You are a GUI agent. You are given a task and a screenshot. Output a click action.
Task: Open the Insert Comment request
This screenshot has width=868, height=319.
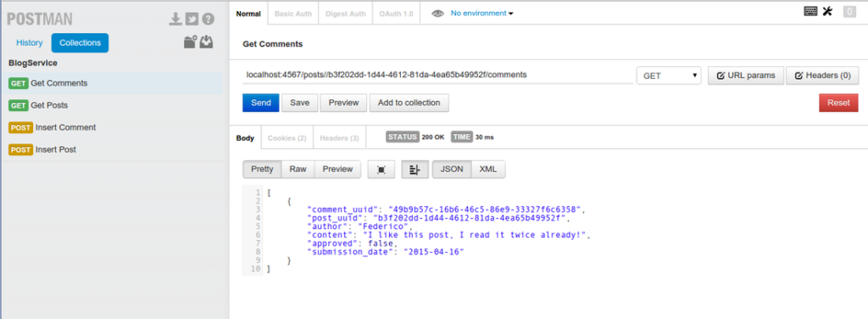[113, 127]
